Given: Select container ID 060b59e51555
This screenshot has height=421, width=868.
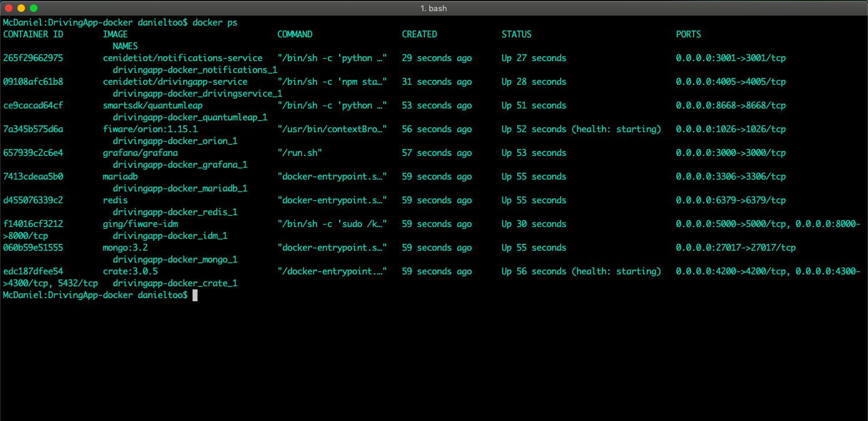Looking at the screenshot, I should (33, 248).
